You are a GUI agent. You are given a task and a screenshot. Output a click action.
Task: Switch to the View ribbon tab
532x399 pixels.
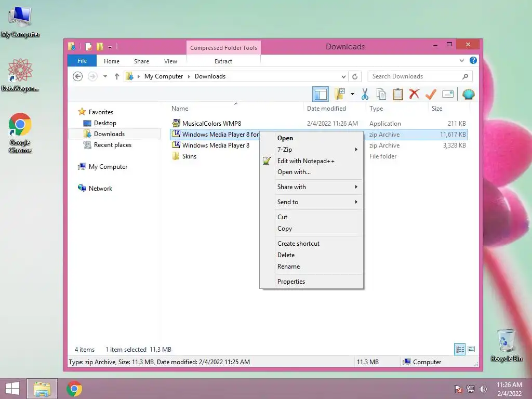170,61
